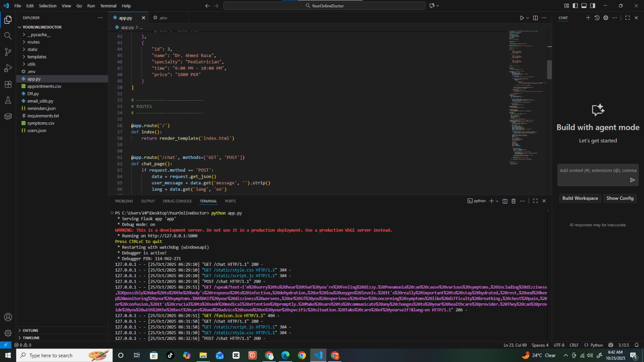
Task: Change the UTF-8 file encoding
Action: (x=559, y=345)
